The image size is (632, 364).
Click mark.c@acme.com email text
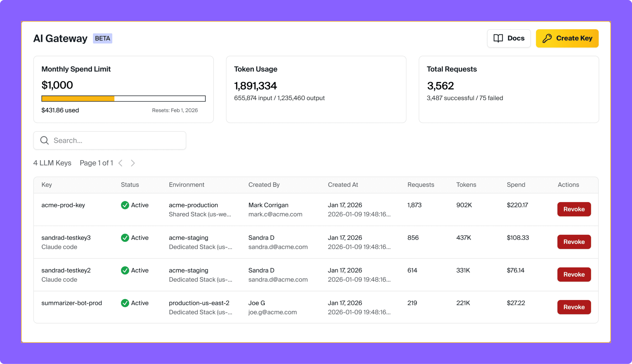pos(275,214)
